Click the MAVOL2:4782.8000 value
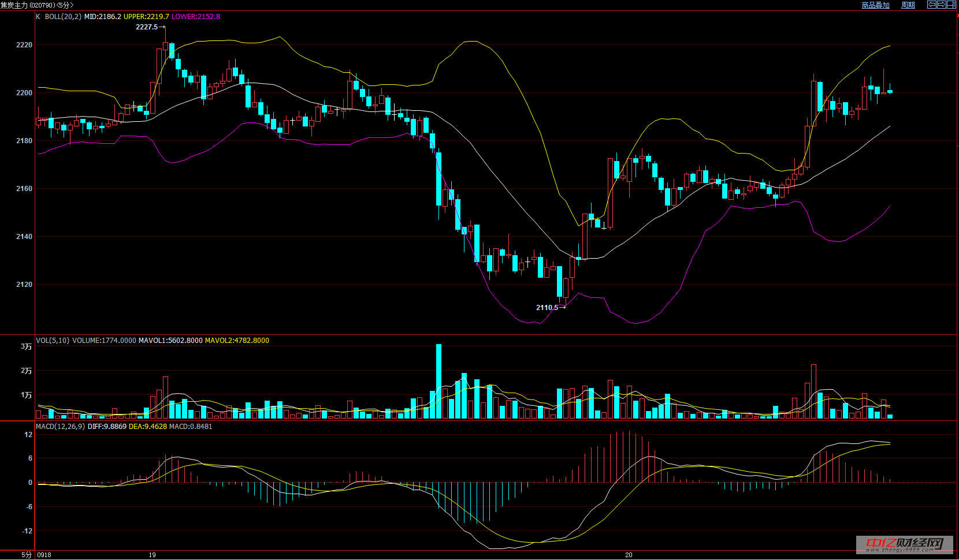Viewport: 959px width, 560px height. click(237, 341)
